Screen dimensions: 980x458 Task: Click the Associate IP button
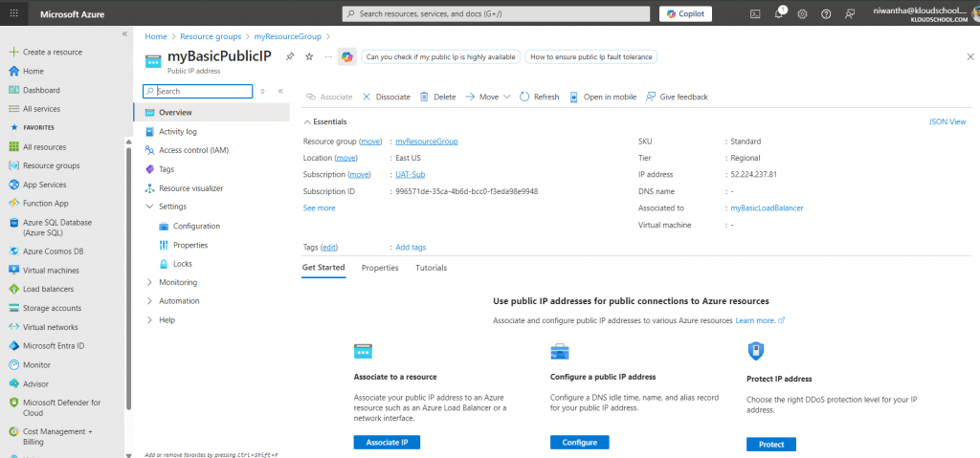point(387,443)
